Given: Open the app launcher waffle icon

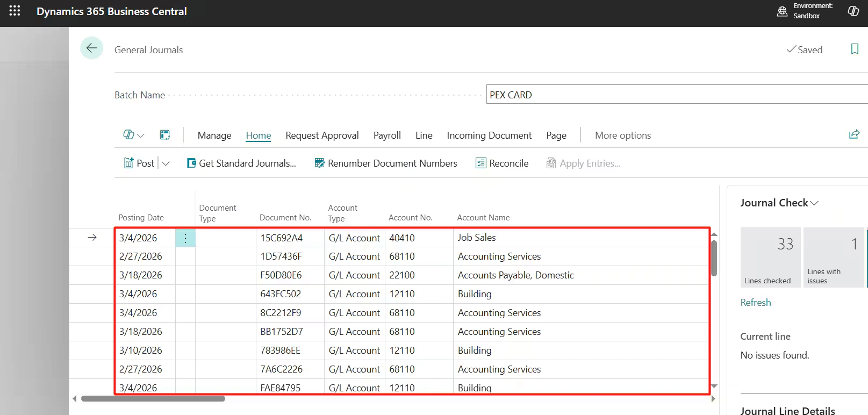Looking at the screenshot, I should tap(15, 11).
